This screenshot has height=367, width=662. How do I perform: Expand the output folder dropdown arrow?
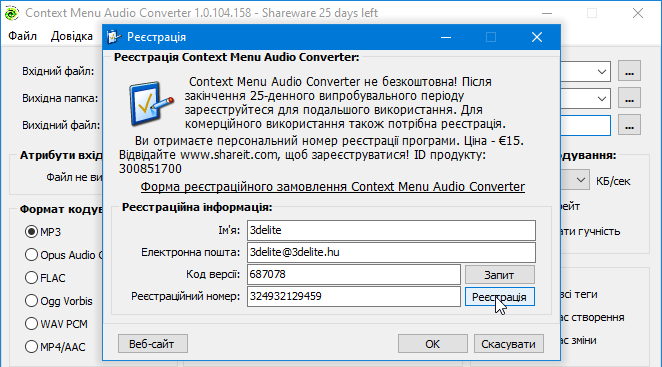(602, 99)
